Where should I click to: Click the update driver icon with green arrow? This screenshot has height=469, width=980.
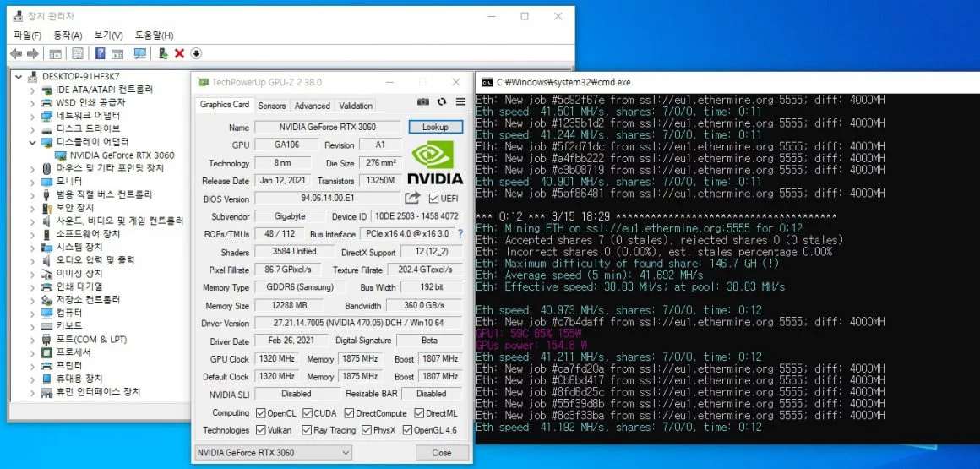pos(163,54)
